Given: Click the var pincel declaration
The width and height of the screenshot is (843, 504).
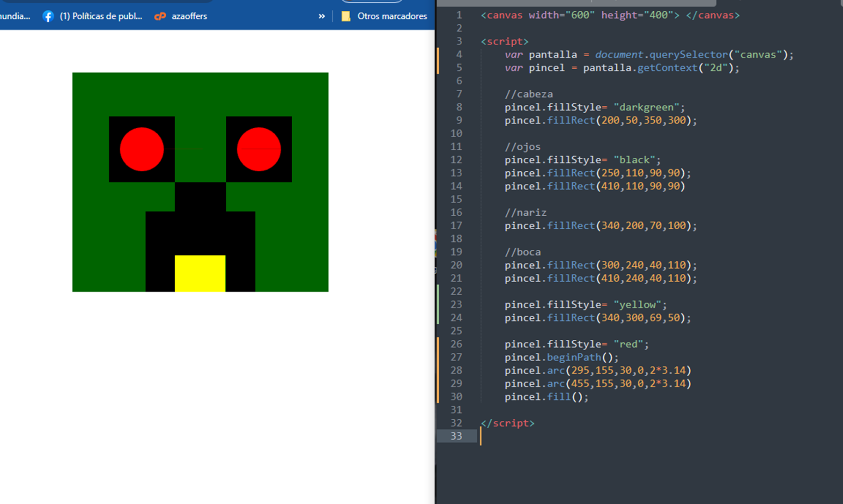Looking at the screenshot, I should point(535,68).
